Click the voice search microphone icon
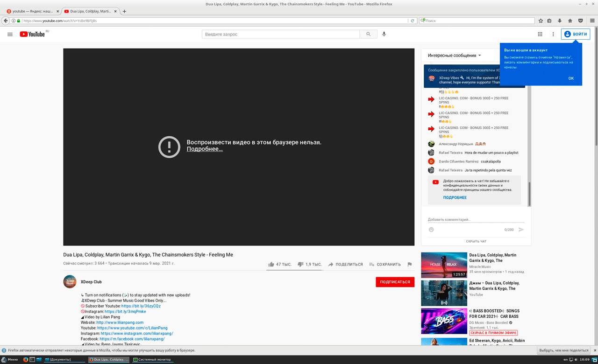The width and height of the screenshot is (598, 364). point(384,34)
